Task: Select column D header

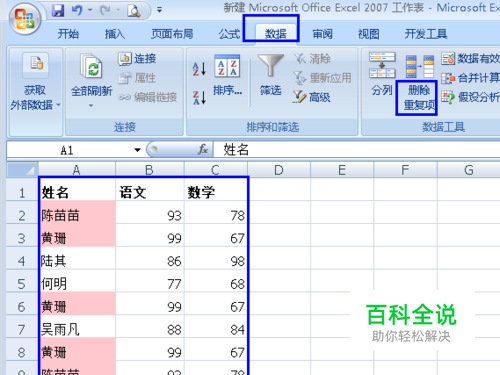Action: pos(279,170)
